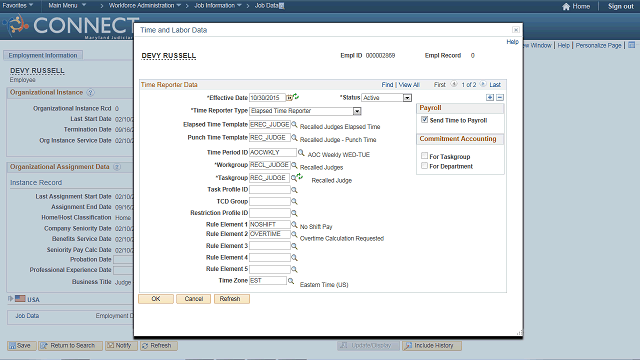
Task: Click the DEVY RUSSELL name in the dialog
Action: pyautogui.click(x=169, y=56)
